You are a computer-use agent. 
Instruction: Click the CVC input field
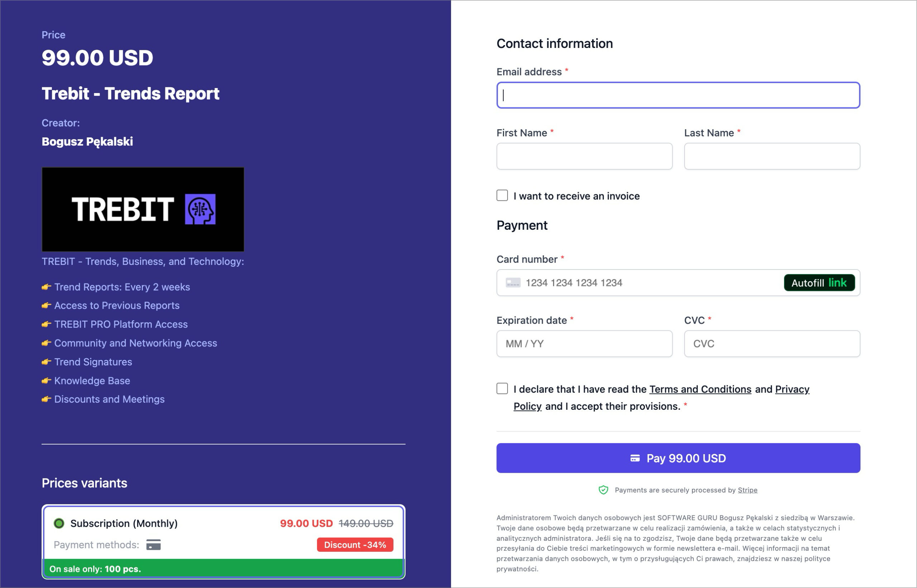[x=772, y=344]
